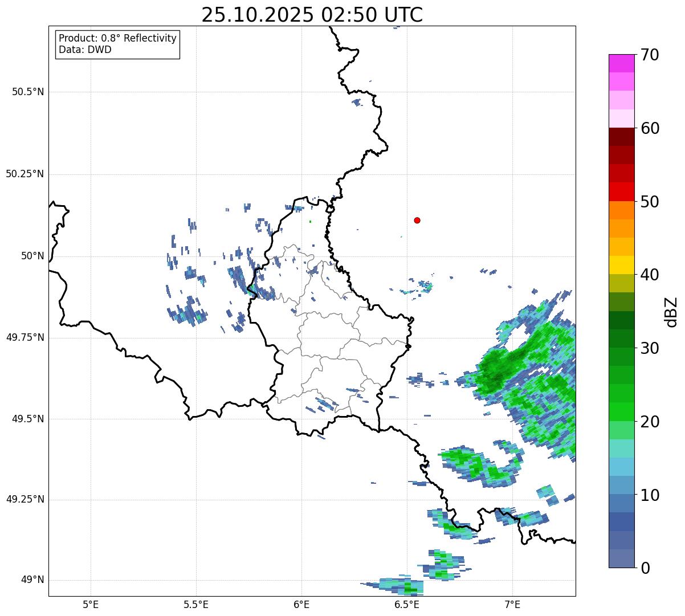Click the 50°N latitude label
Image resolution: width=685 pixels, height=616 pixels.
tap(32, 256)
